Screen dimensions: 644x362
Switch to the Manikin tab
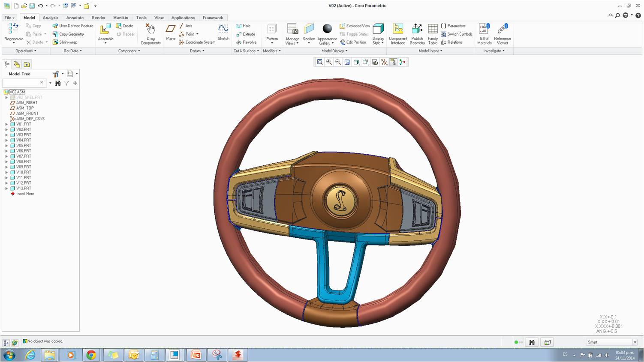[x=120, y=18]
